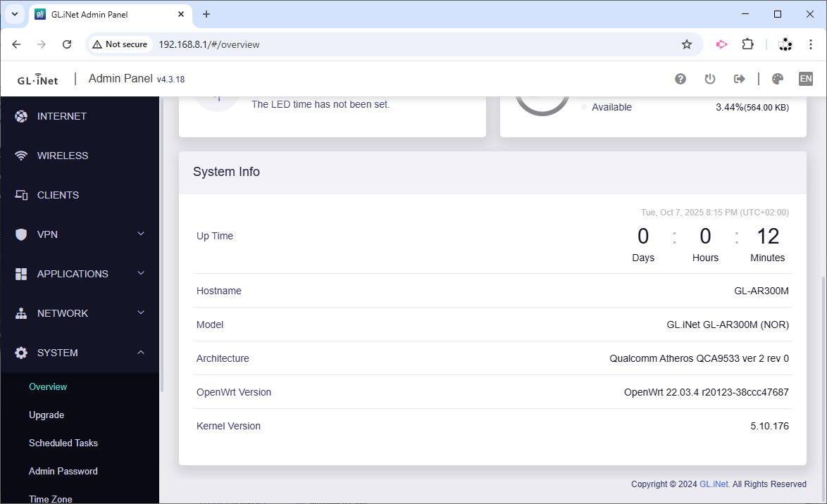Viewport: 827px width, 504px height.
Task: Click the GL.iNet logo
Action: click(38, 80)
